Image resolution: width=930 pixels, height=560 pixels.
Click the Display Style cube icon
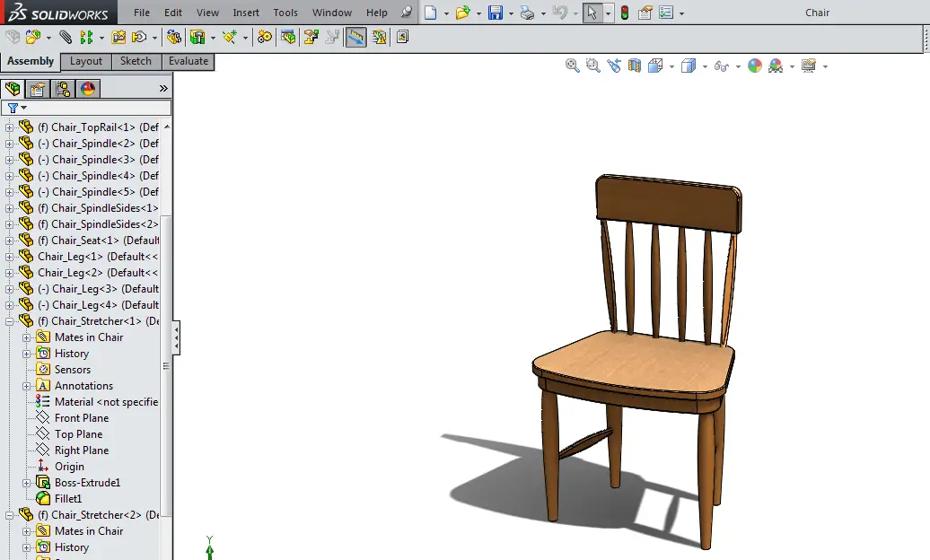pos(689,66)
